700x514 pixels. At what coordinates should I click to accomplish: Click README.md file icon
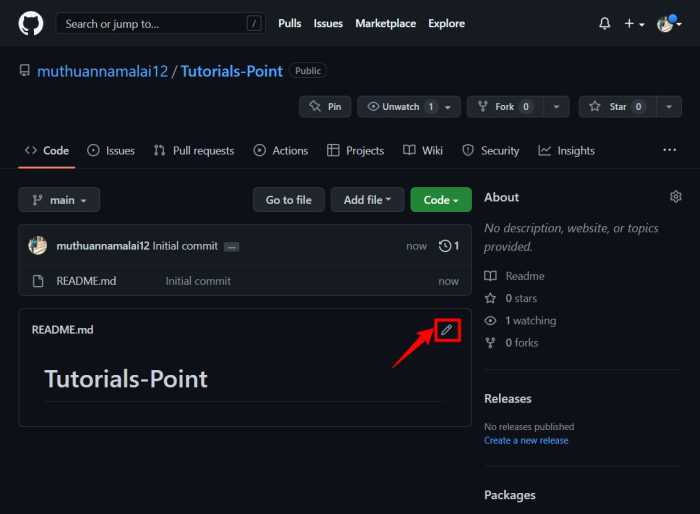click(x=38, y=281)
